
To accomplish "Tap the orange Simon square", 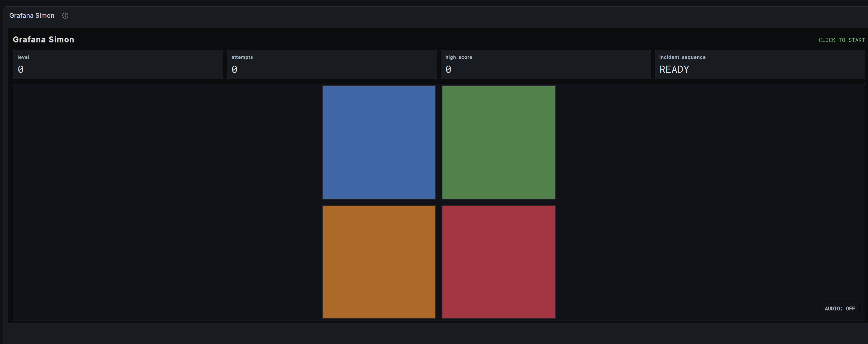I will tap(379, 262).
